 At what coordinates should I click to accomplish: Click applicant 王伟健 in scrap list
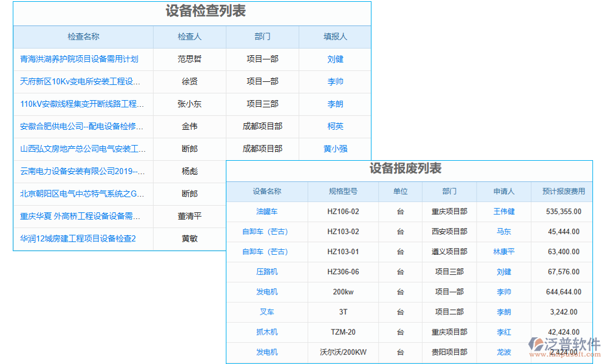(x=503, y=212)
